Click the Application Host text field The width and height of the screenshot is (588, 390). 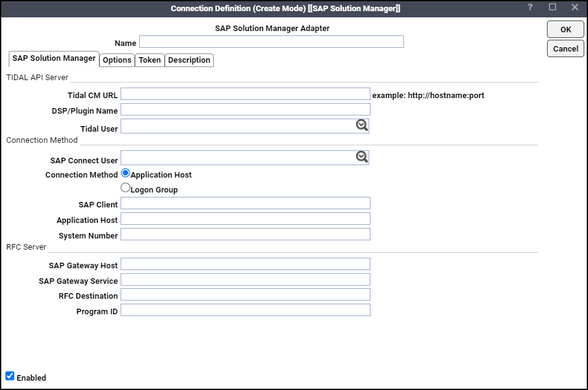(x=246, y=219)
